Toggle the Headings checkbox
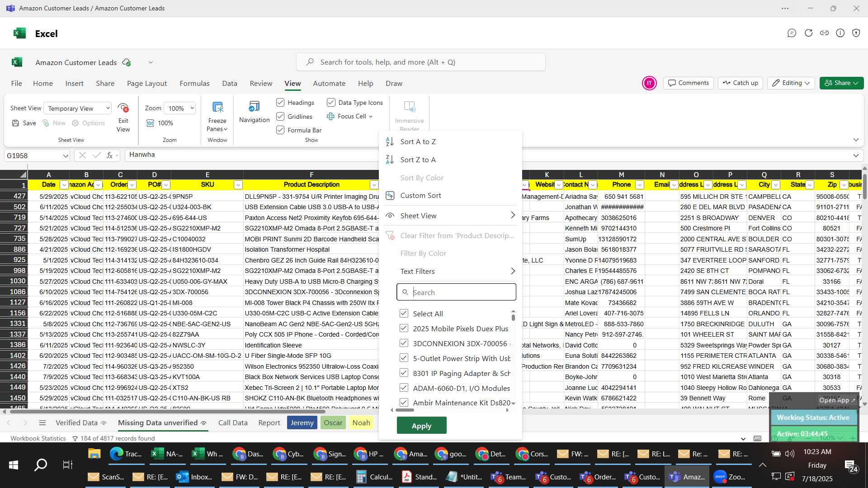The image size is (868, 488). [x=280, y=103]
